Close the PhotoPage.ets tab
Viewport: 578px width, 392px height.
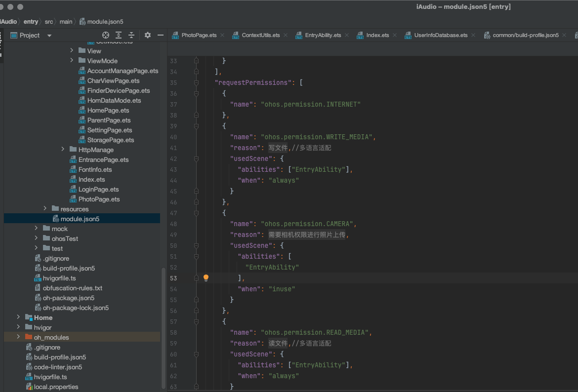tap(222, 36)
